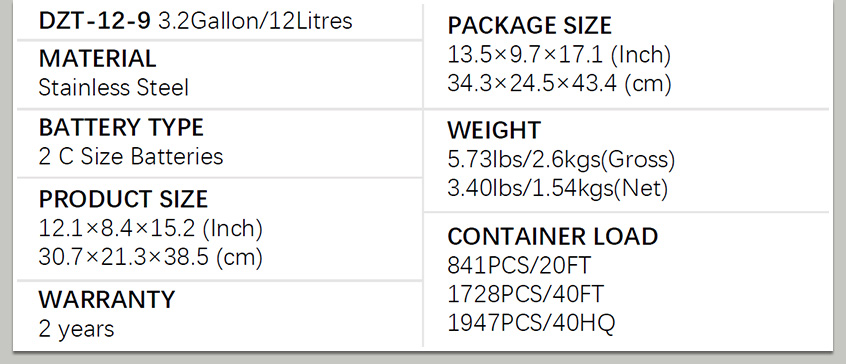Select the 2 C Size Batteries text
The height and width of the screenshot is (364, 846).
click(131, 157)
